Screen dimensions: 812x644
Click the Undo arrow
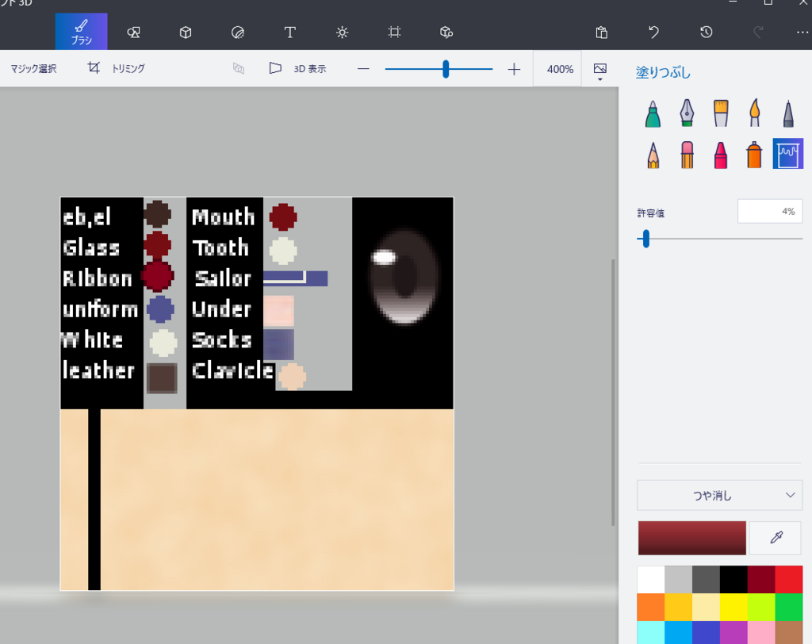coord(653,33)
